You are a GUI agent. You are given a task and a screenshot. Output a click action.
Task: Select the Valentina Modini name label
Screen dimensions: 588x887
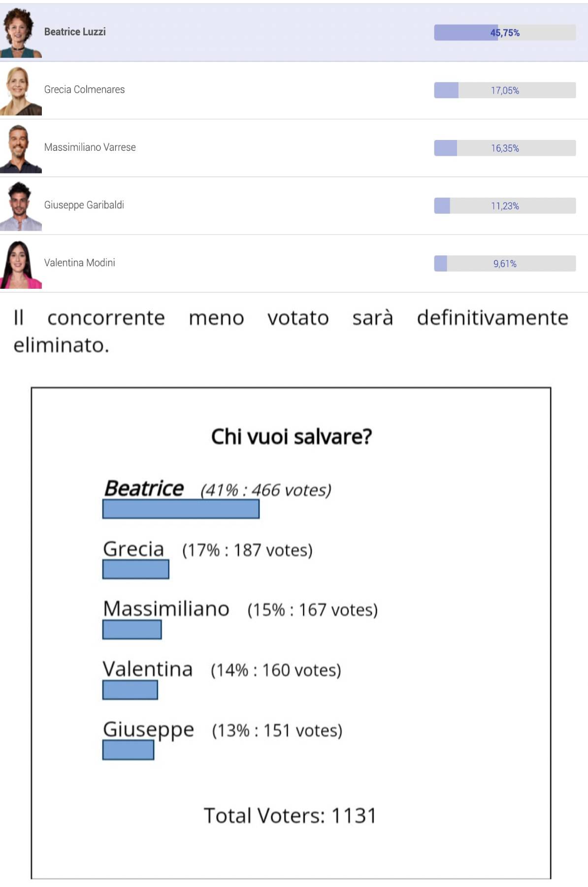pyautogui.click(x=79, y=263)
